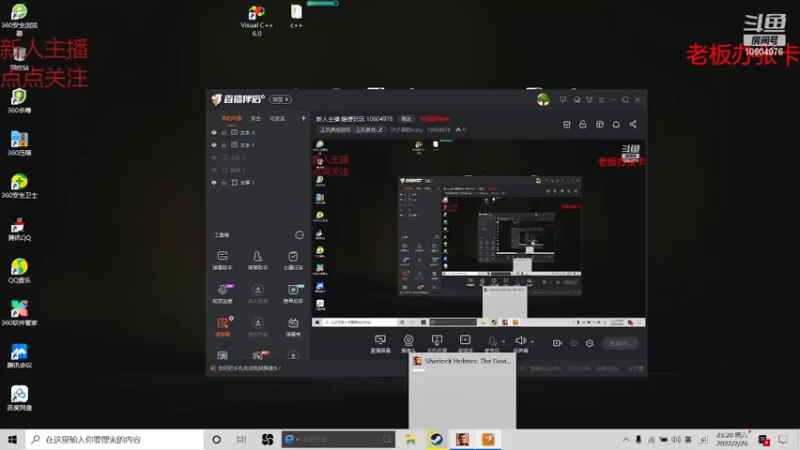Image resolution: width=800 pixels, height=450 pixels.
Task: Click the unlock padlock icon in the stream header
Action: pos(583,124)
